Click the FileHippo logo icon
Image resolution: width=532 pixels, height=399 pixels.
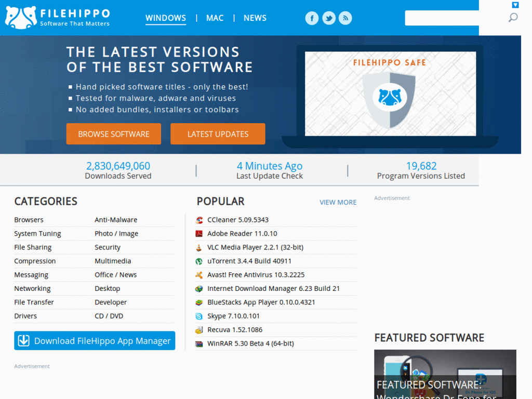click(21, 17)
